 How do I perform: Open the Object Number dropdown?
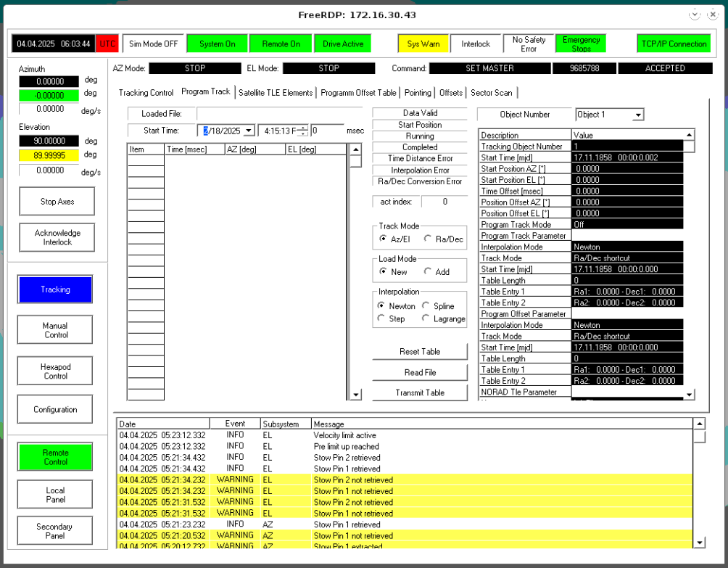click(639, 115)
